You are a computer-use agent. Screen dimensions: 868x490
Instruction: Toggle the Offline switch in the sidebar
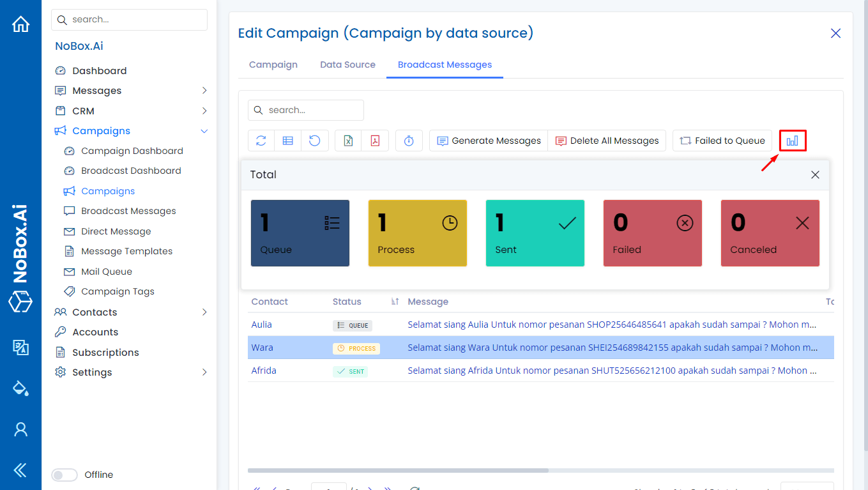pyautogui.click(x=64, y=475)
